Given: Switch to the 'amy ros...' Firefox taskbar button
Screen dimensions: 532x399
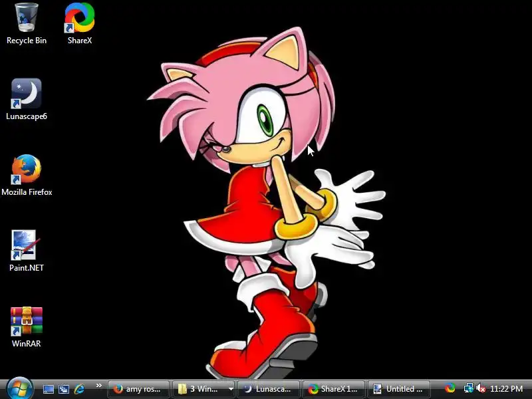Looking at the screenshot, I should [x=138, y=389].
